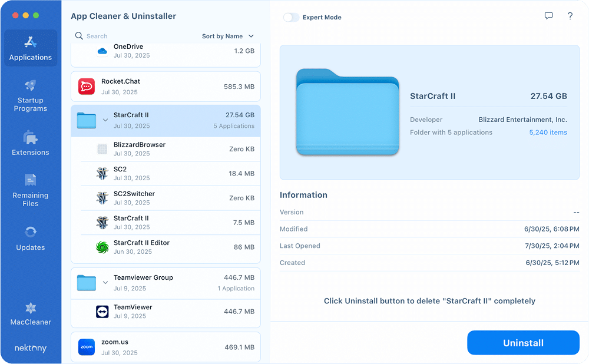Image resolution: width=589 pixels, height=364 pixels.
Task: Click the 5 Applications label
Action: 234,126
